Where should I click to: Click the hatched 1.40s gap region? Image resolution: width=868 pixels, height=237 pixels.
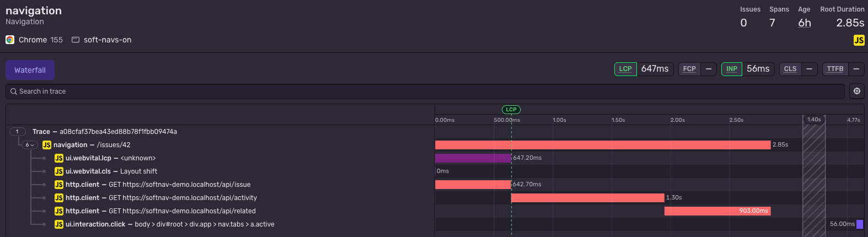(x=814, y=176)
